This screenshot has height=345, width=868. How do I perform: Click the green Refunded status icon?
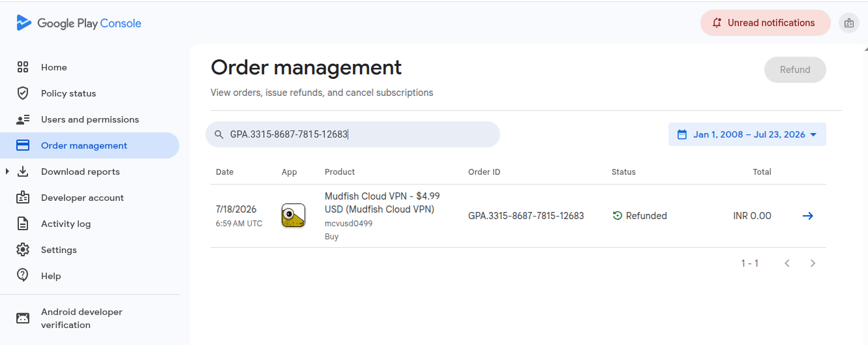tap(618, 215)
